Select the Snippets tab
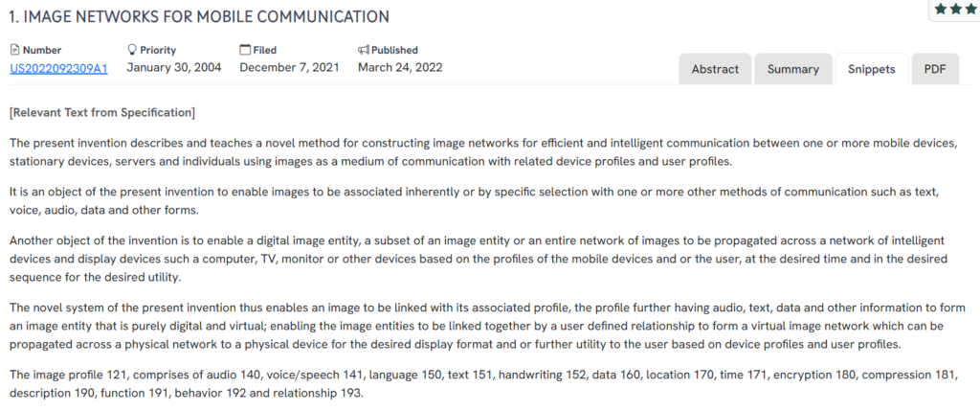Viewport: 980px width, 411px height. pyautogui.click(x=871, y=69)
